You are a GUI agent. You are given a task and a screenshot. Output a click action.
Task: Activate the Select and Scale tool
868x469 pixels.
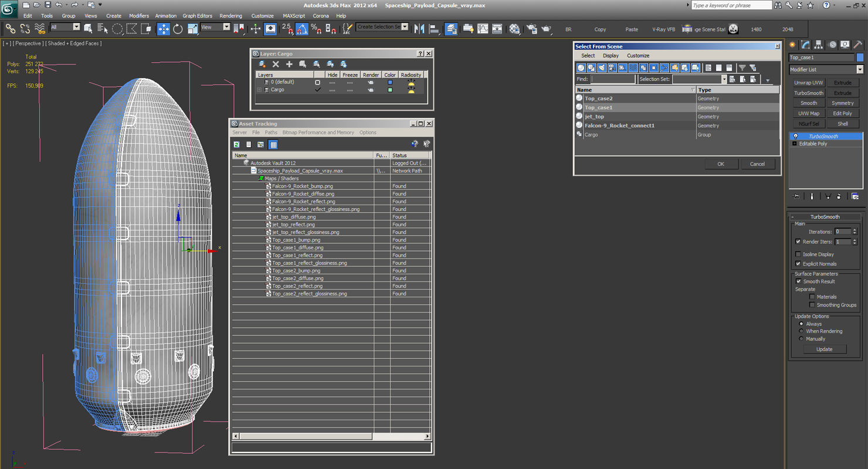pyautogui.click(x=192, y=29)
